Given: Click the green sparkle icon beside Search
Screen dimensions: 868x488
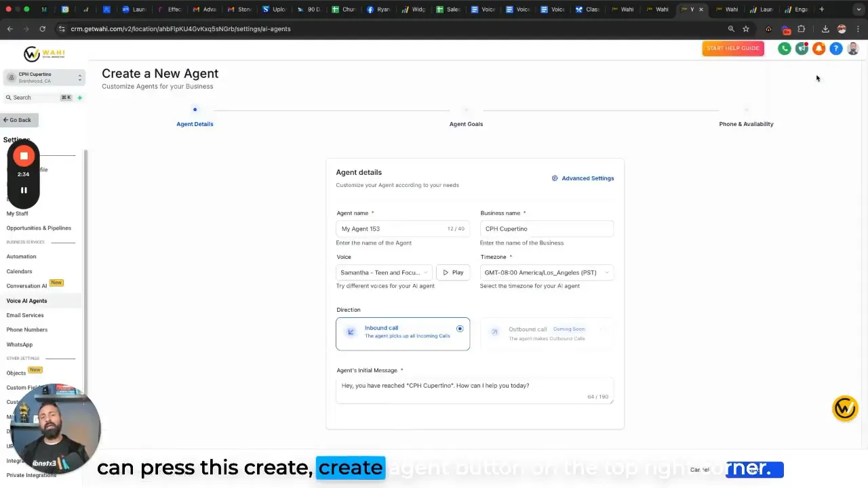Looking at the screenshot, I should tap(79, 98).
